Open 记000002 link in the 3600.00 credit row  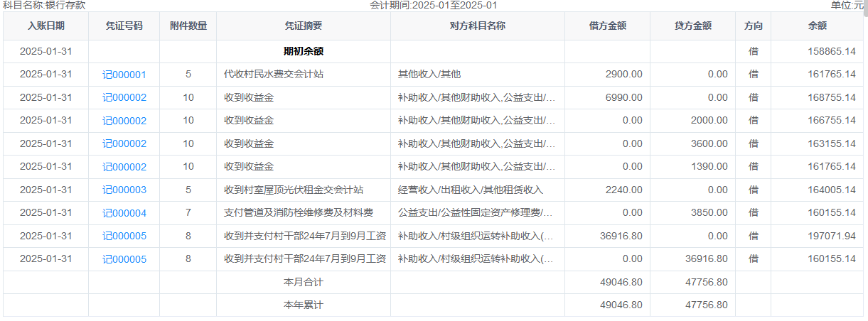pos(124,143)
